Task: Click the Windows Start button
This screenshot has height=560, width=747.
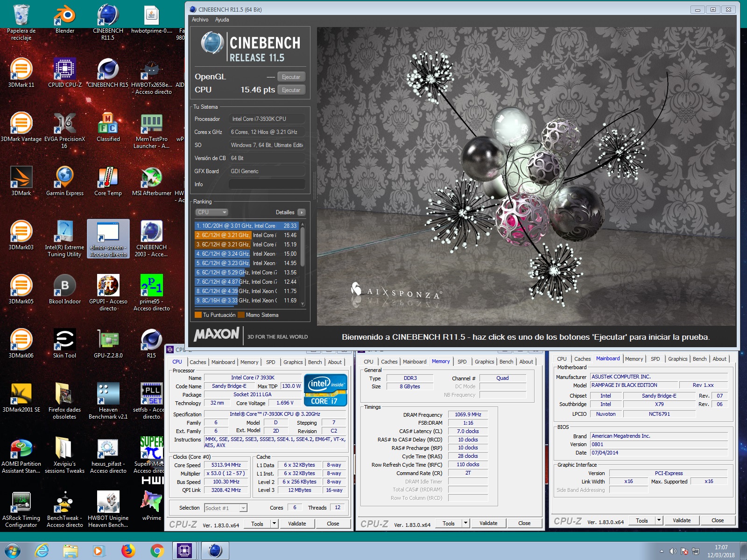Action: tap(13, 551)
